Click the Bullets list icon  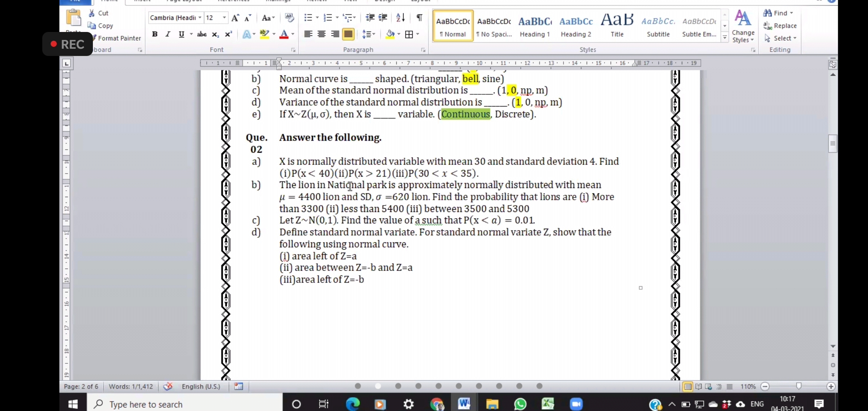[308, 18]
